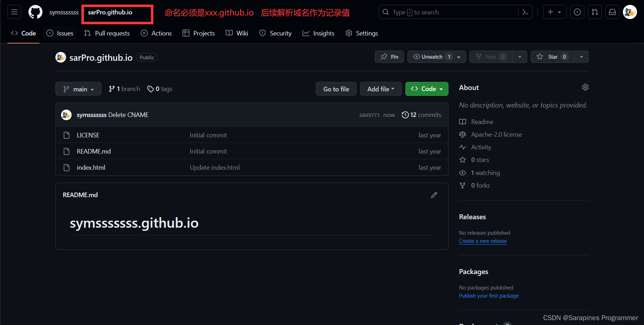Open GitHub home via the octocat logo

point(35,12)
